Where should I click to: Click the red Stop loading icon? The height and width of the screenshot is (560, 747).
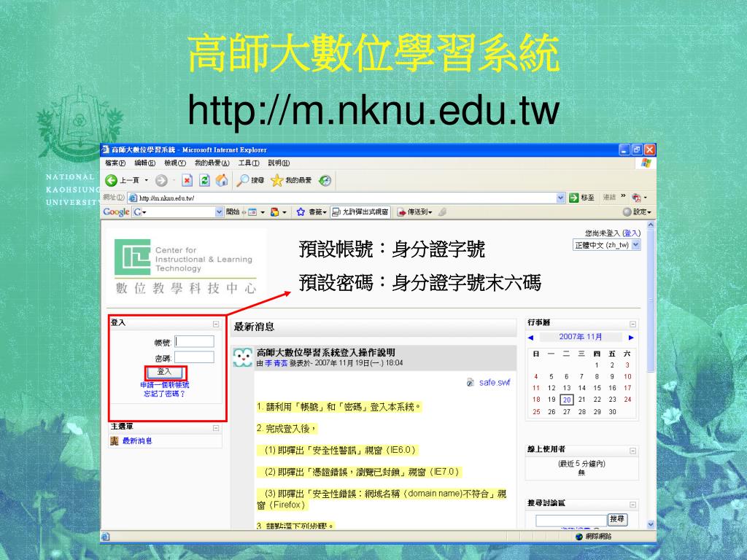tap(187, 180)
